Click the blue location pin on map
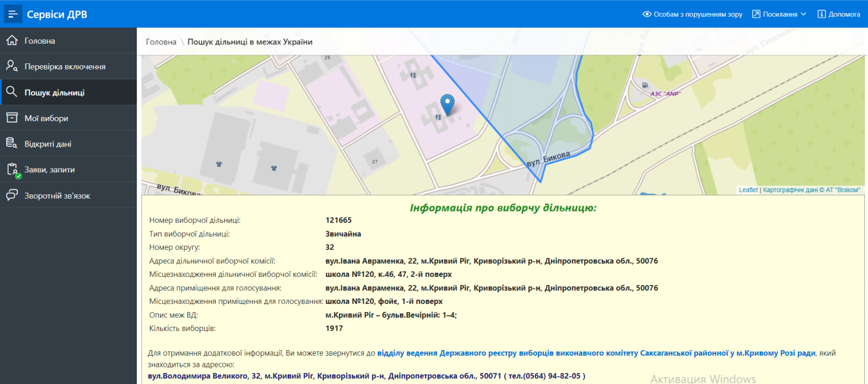 click(x=448, y=105)
